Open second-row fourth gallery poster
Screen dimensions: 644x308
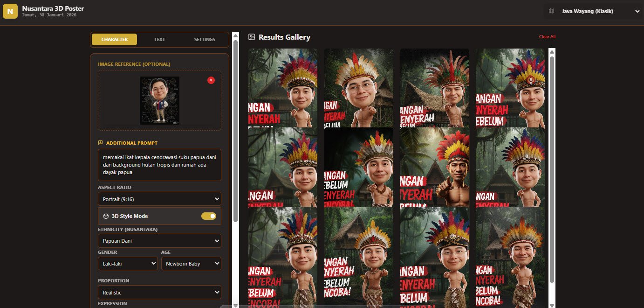pos(510,167)
